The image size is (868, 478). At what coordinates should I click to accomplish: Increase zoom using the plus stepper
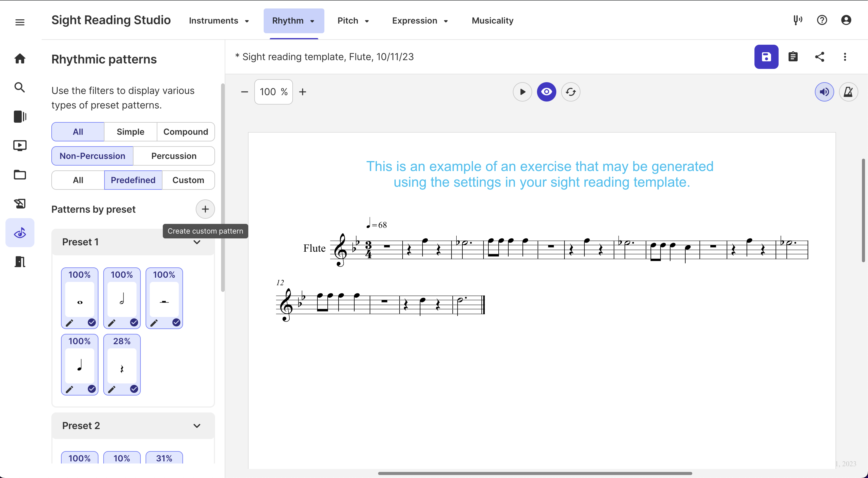click(303, 91)
